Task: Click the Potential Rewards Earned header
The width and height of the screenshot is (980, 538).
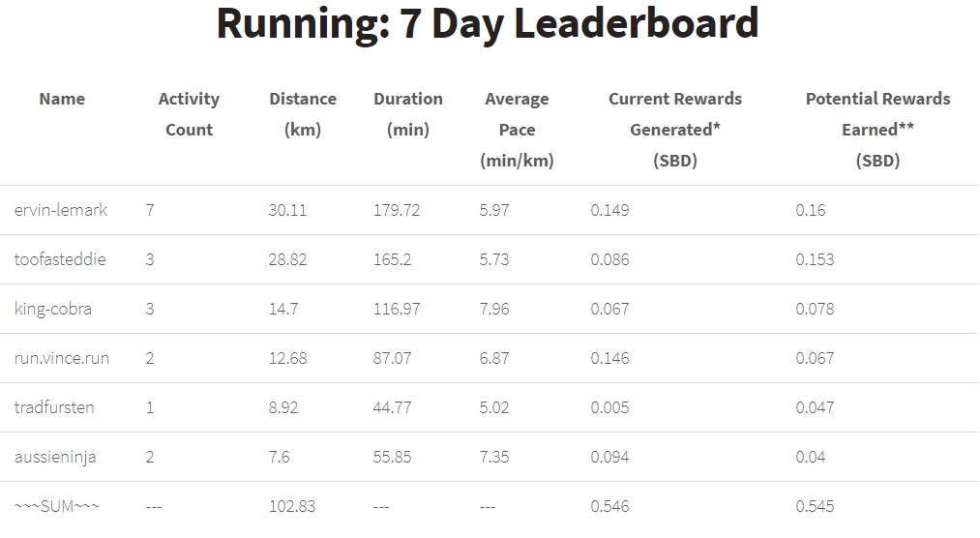Action: pyautogui.click(x=877, y=130)
